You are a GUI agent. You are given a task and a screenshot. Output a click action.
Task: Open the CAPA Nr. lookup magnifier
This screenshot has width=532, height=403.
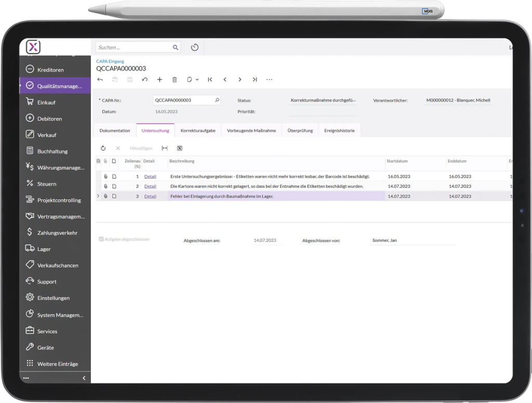coord(217,100)
